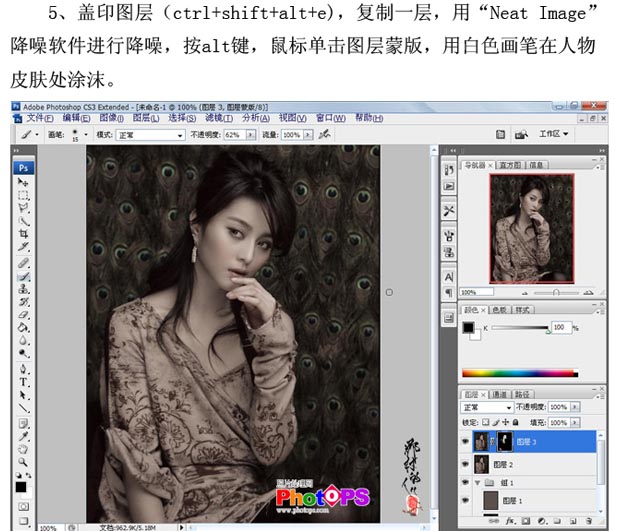
Task: Select the layer mask thumbnail of 图层 3
Action: 505,441
